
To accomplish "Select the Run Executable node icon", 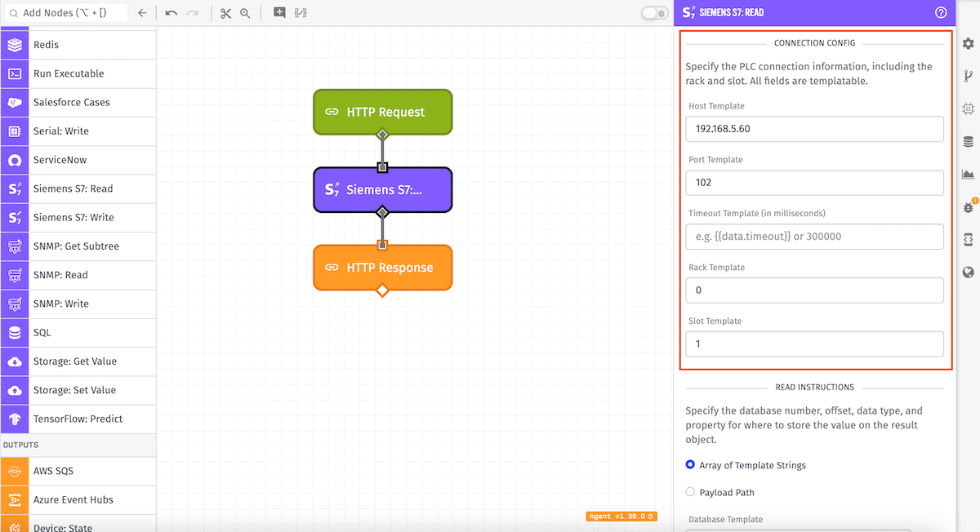I will [x=15, y=73].
